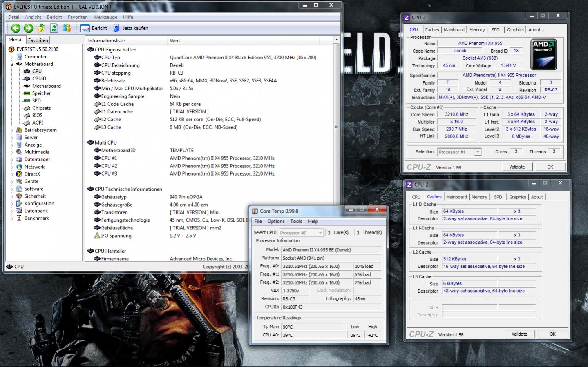Screen dimensions: 588x367
Task: Click the Computer icon in tree
Action: [19, 57]
